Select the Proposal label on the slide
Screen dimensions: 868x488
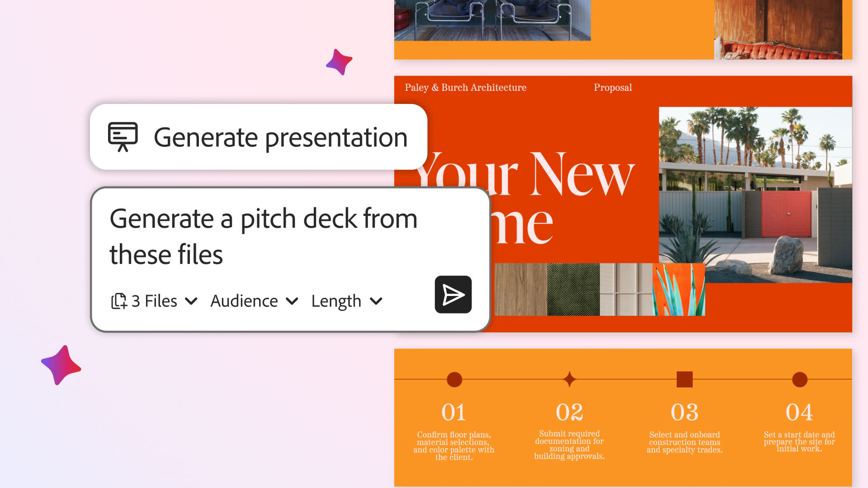(613, 87)
